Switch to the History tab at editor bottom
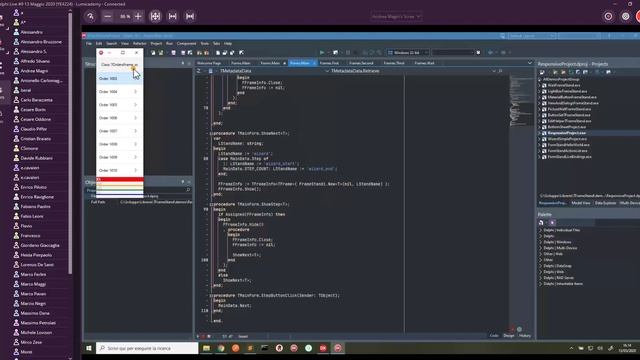The image size is (640, 360). tap(525, 336)
